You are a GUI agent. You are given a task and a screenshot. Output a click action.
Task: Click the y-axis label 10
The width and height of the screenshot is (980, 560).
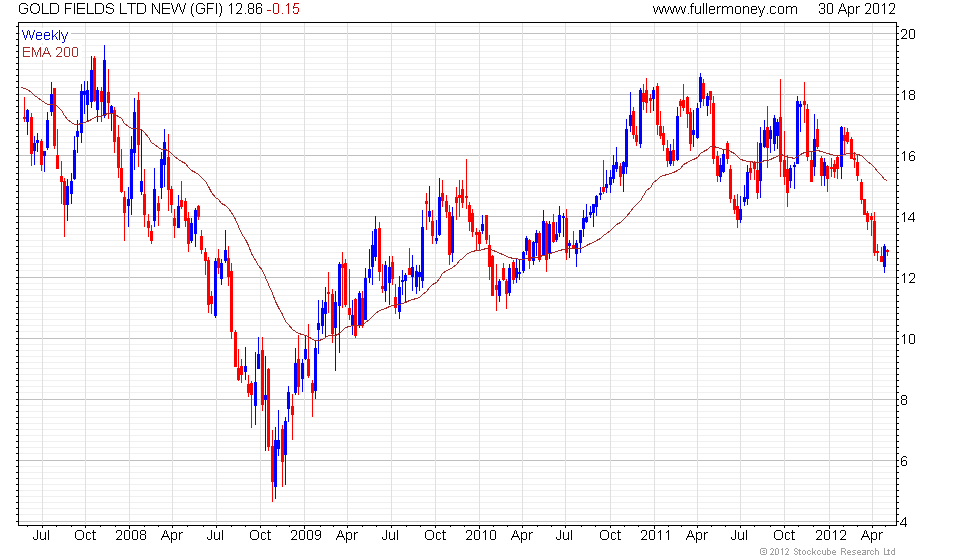point(908,339)
